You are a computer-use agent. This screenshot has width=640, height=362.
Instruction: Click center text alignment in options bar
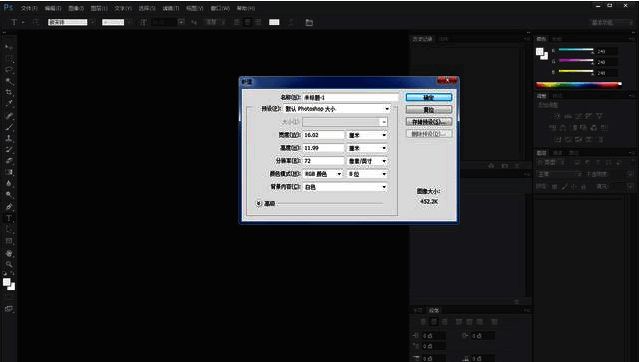tap(247, 22)
